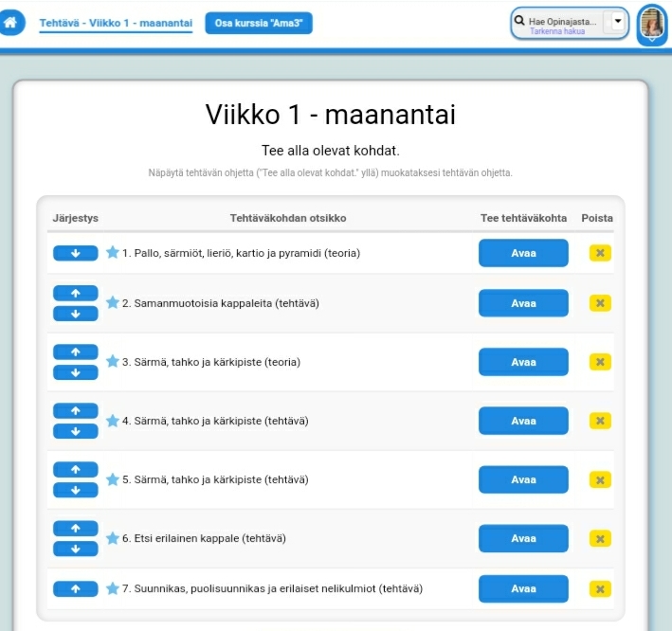This screenshot has height=631, width=672.
Task: Delete item 2 with yellow X button
Action: (599, 303)
